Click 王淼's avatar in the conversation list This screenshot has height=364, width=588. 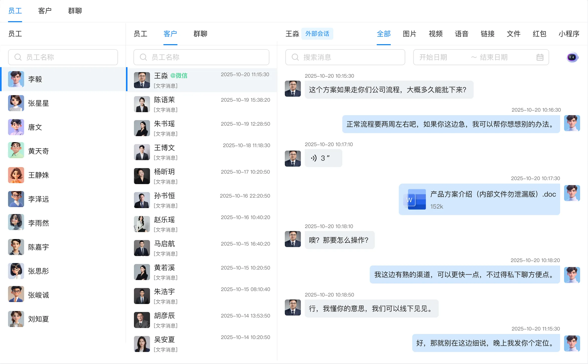point(142,80)
